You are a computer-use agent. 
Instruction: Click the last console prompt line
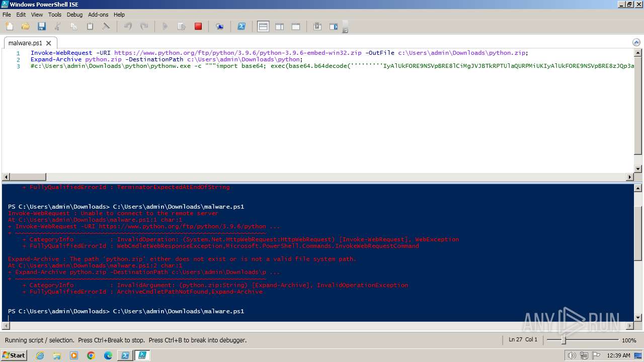[126, 311]
